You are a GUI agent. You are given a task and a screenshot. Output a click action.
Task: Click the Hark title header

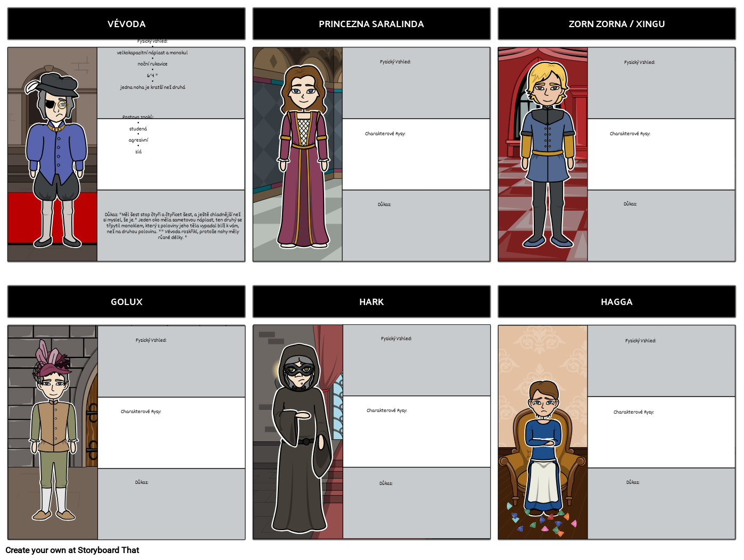(x=371, y=301)
